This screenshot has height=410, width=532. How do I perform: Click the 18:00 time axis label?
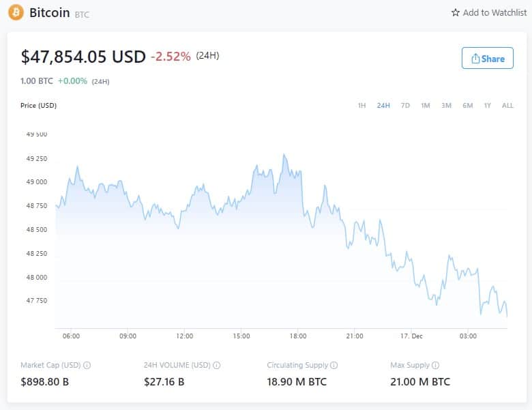298,336
